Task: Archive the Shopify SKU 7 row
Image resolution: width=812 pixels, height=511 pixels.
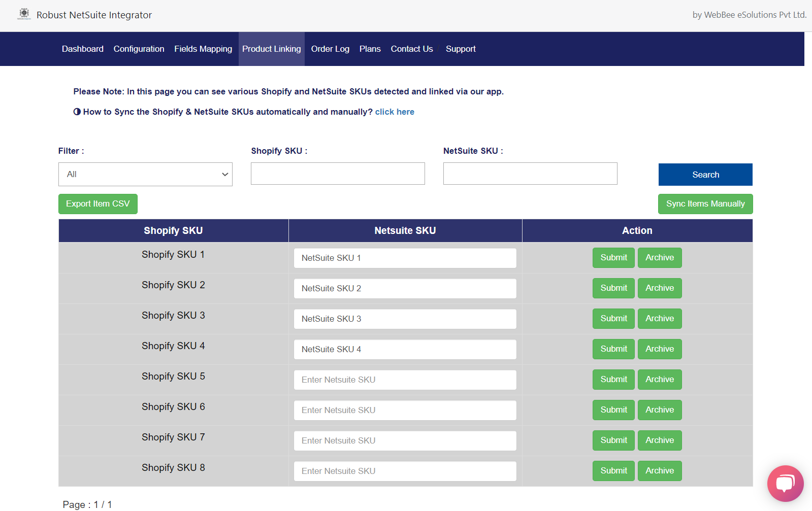Action: pyautogui.click(x=660, y=440)
